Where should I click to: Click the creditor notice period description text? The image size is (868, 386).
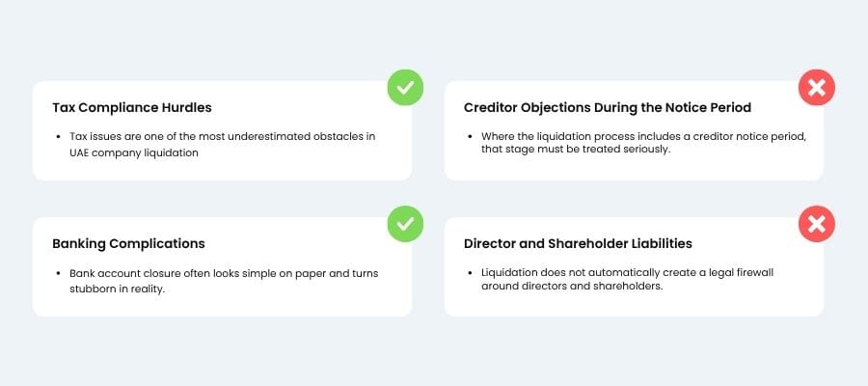tap(642, 145)
